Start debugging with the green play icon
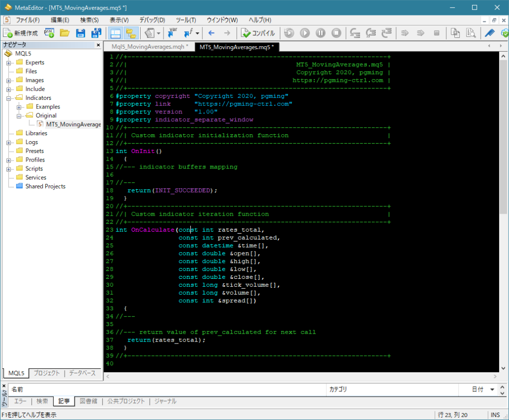 [305, 33]
